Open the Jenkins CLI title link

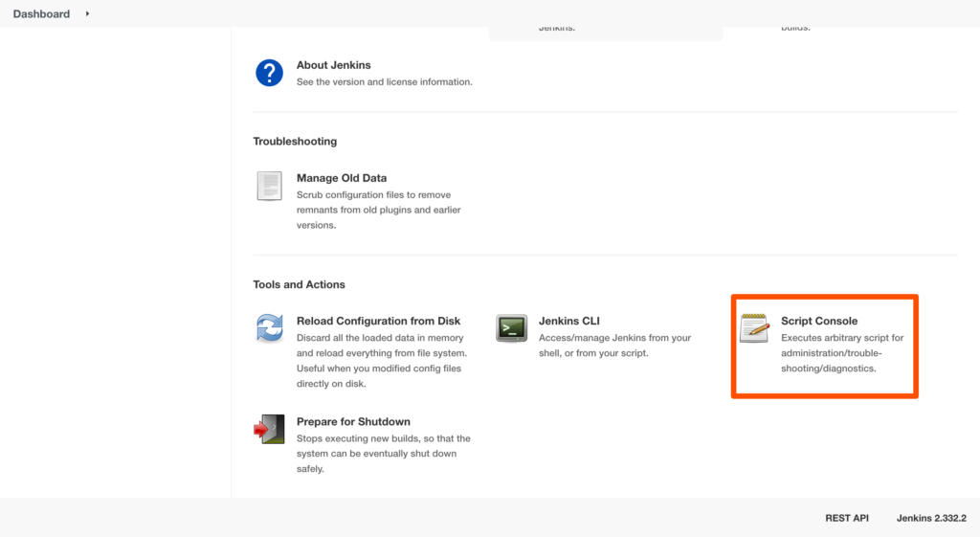[568, 321]
